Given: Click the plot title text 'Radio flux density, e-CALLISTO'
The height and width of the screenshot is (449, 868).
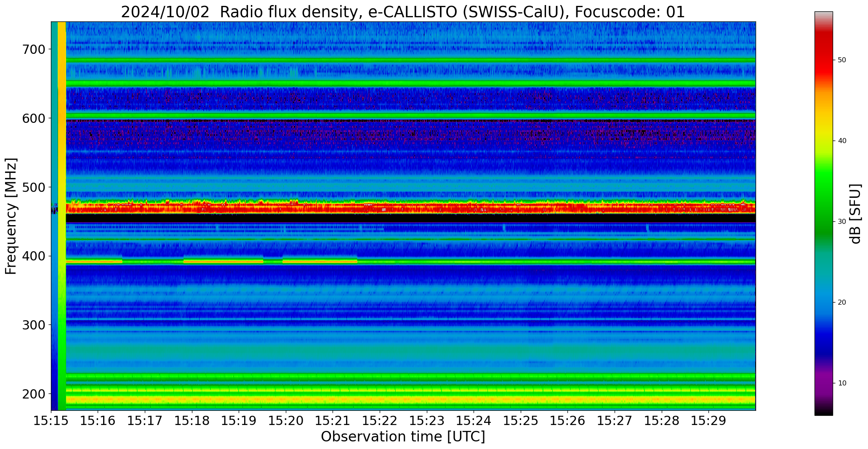Looking at the screenshot, I should (340, 12).
